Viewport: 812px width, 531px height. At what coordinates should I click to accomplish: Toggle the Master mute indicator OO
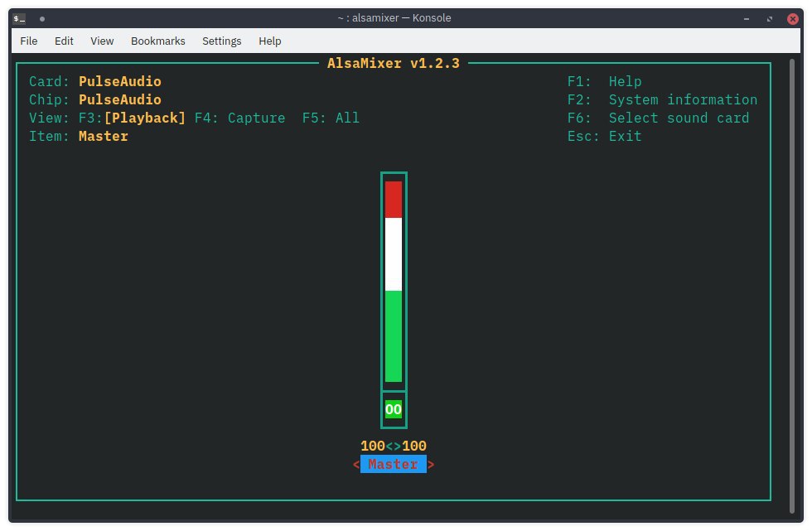click(394, 409)
